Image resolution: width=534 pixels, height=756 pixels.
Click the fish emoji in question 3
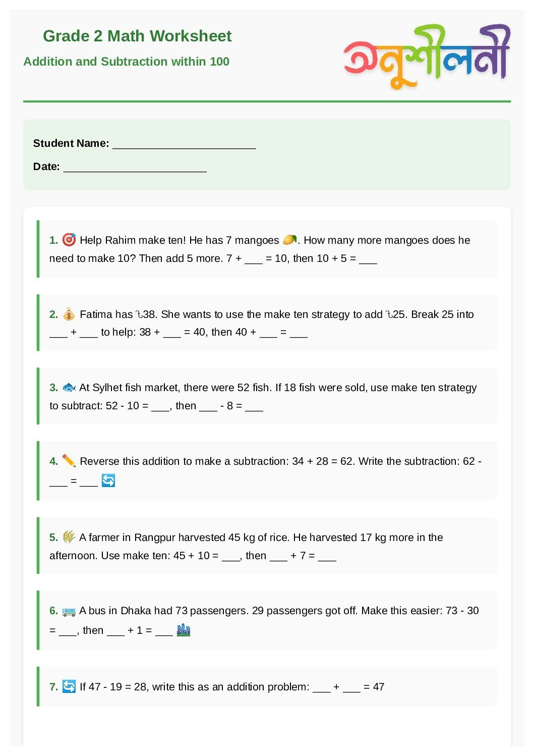tap(69, 388)
